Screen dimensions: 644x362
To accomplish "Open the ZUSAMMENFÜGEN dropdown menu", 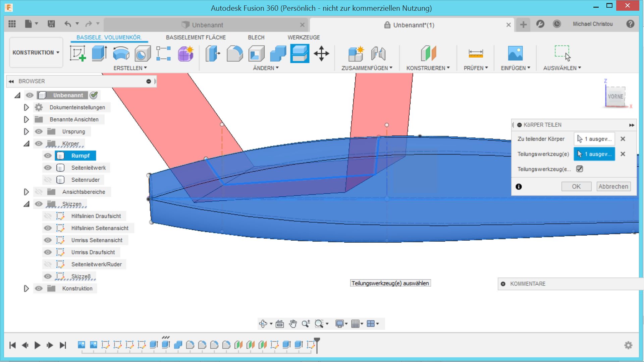I will tap(367, 68).
